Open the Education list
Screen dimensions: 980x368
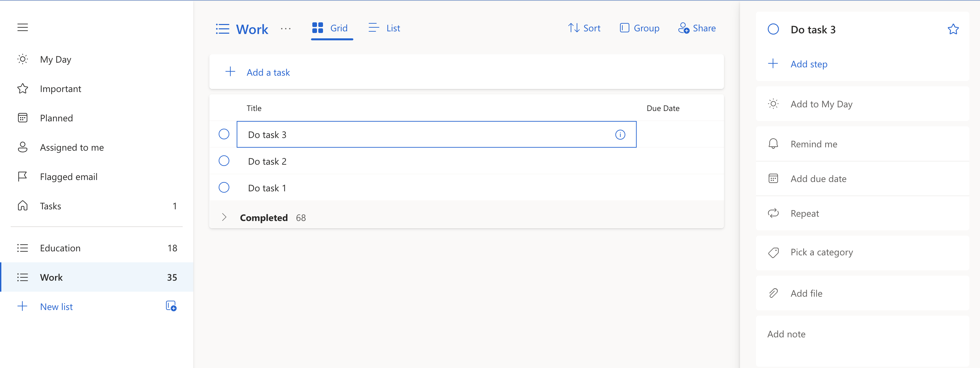coord(60,248)
